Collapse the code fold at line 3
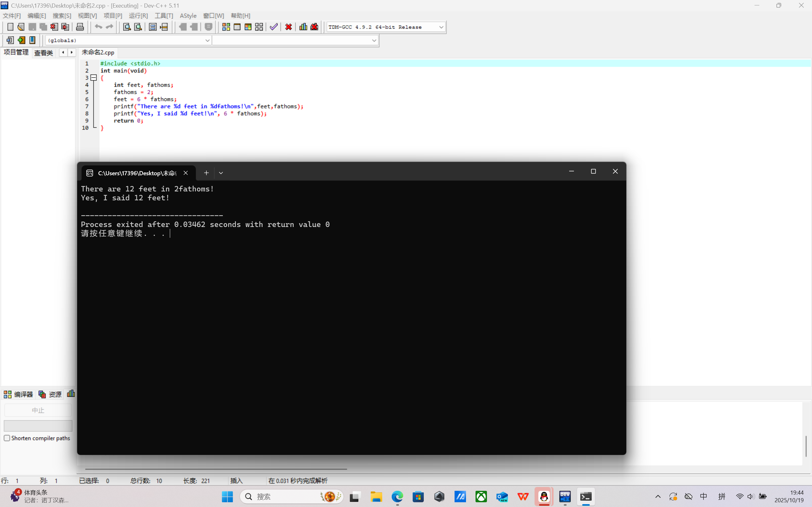 coord(94,78)
